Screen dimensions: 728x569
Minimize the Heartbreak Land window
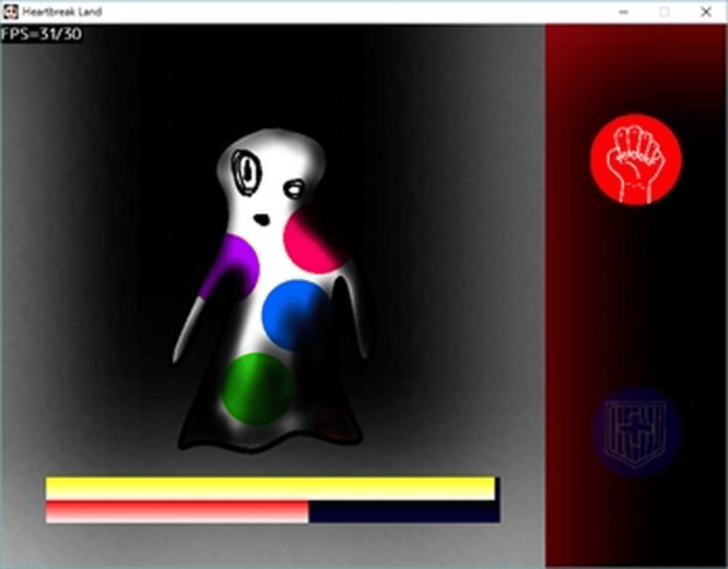(624, 12)
